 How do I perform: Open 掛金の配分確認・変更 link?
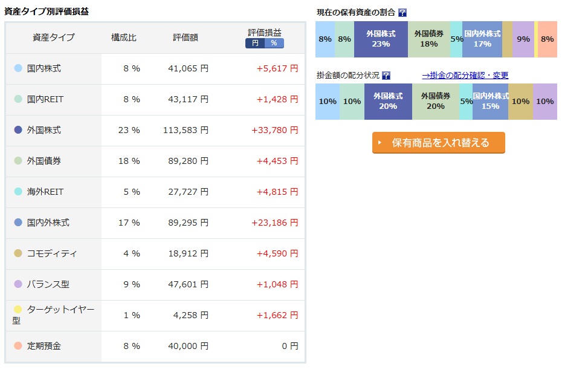coord(465,76)
